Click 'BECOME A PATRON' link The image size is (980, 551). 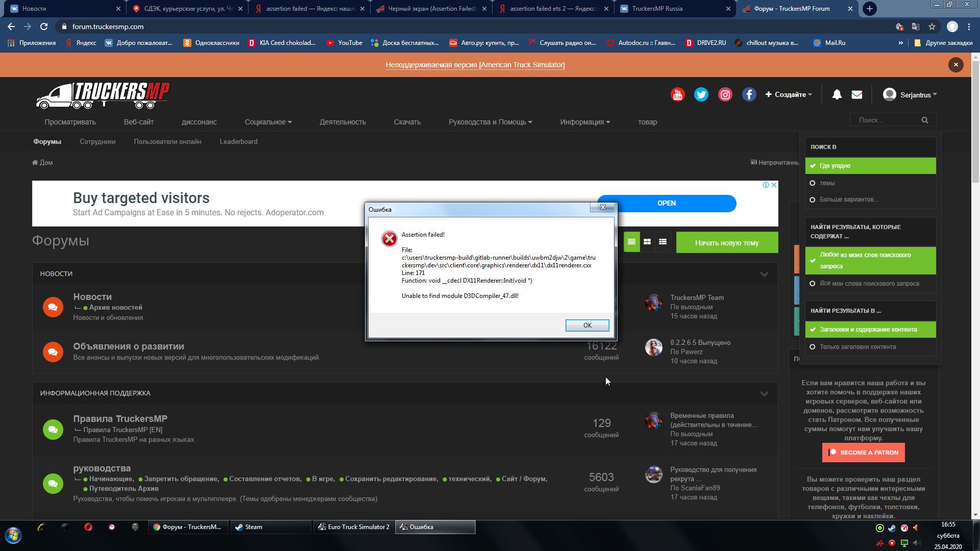click(864, 452)
